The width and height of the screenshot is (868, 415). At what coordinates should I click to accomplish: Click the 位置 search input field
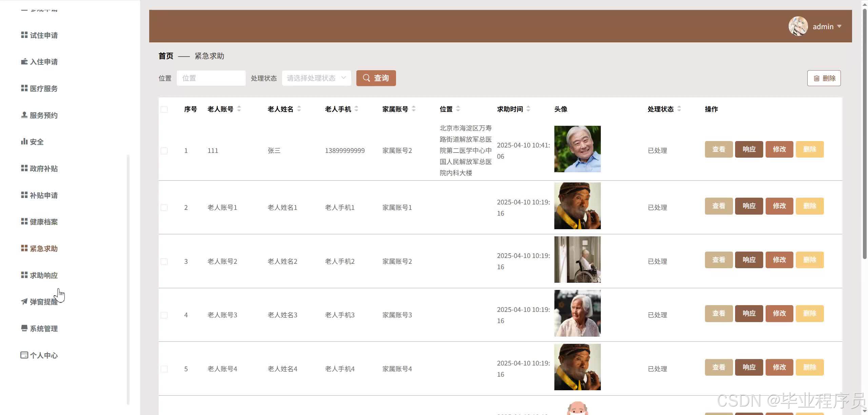pyautogui.click(x=211, y=78)
